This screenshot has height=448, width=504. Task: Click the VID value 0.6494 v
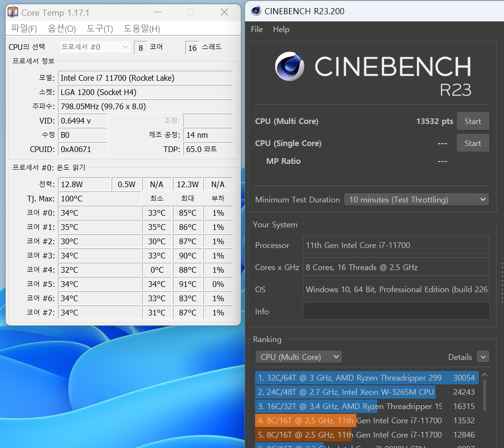click(83, 121)
